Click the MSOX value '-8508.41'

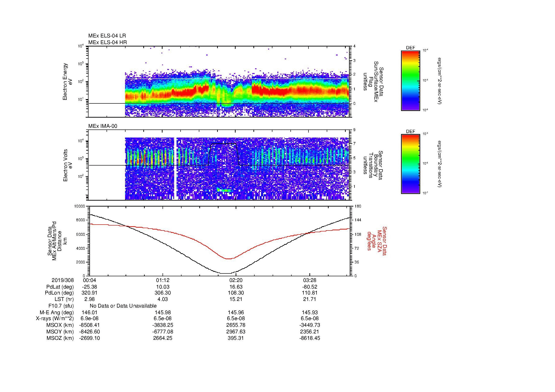(x=90, y=325)
